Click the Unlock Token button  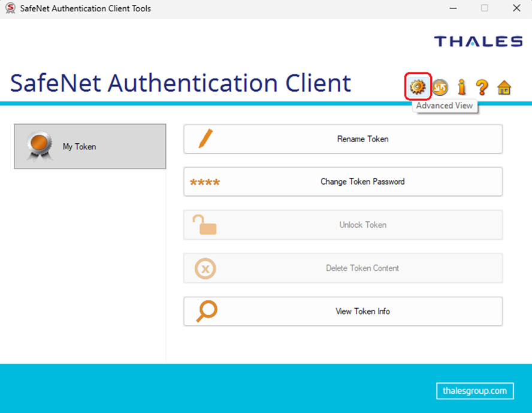tap(343, 225)
